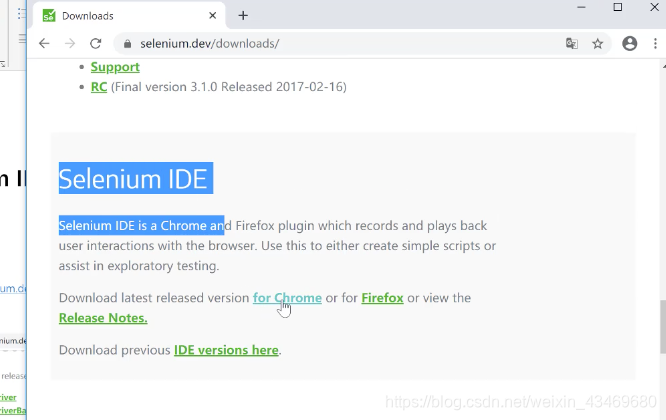The image size is (666, 420).
Task: Switch to the Downloads tab
Action: (127, 16)
